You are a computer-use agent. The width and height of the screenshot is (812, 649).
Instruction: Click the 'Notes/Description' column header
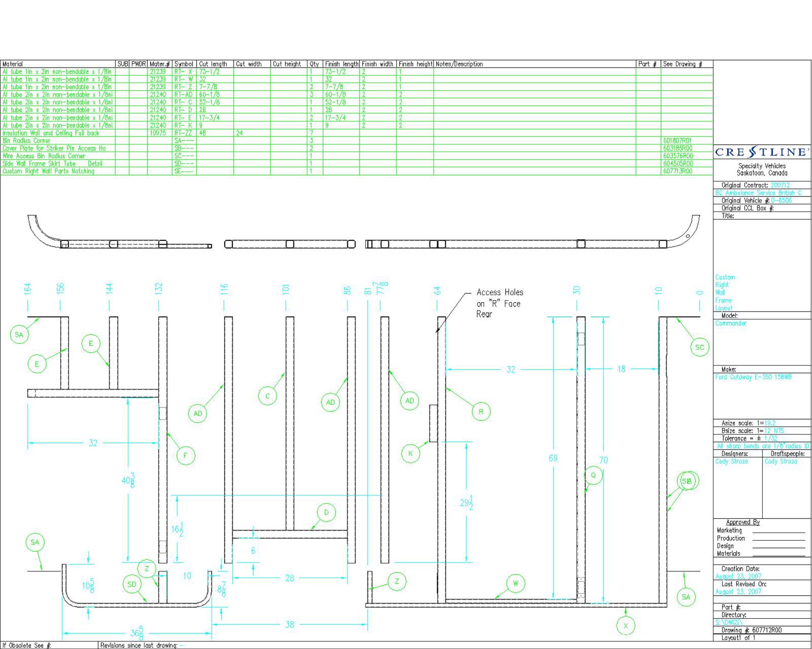click(x=459, y=64)
